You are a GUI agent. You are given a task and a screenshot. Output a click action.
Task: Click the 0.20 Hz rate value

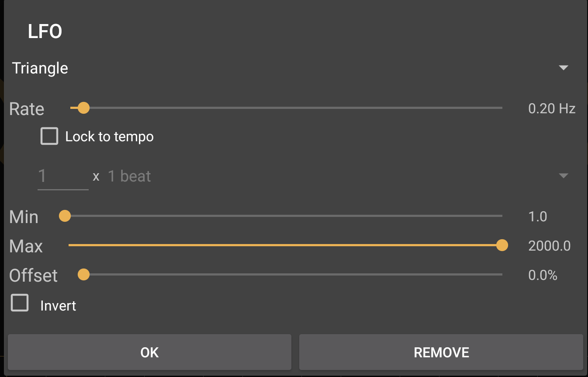pyautogui.click(x=552, y=108)
